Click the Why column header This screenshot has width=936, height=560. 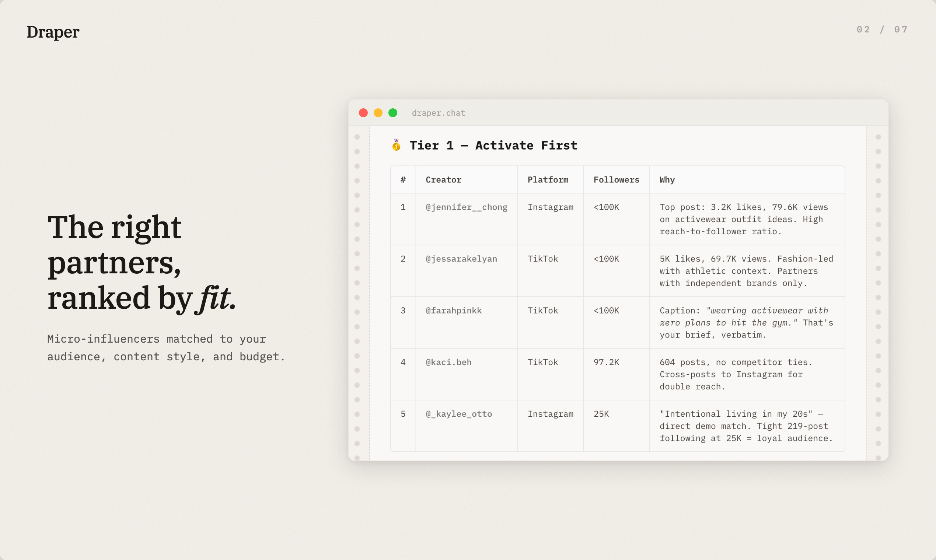click(667, 180)
